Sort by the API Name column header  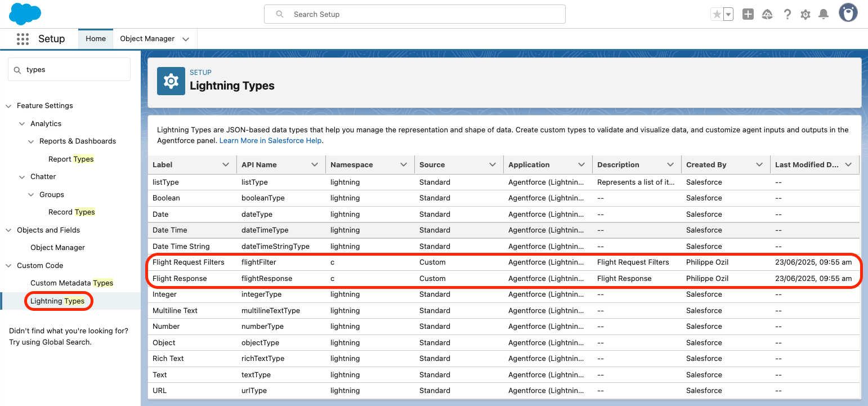point(259,165)
